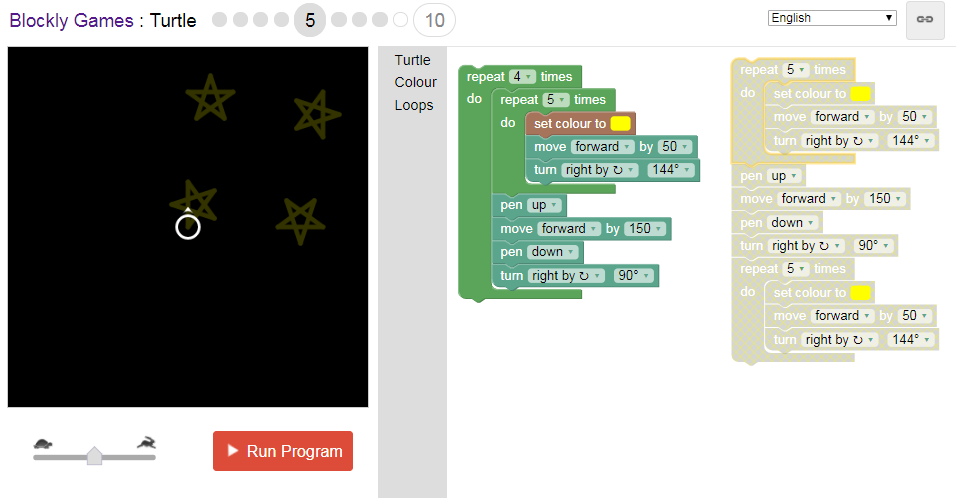The width and height of the screenshot is (956, 498).
Task: Open the 150 distance dropdown in green stack
Action: 645,229
